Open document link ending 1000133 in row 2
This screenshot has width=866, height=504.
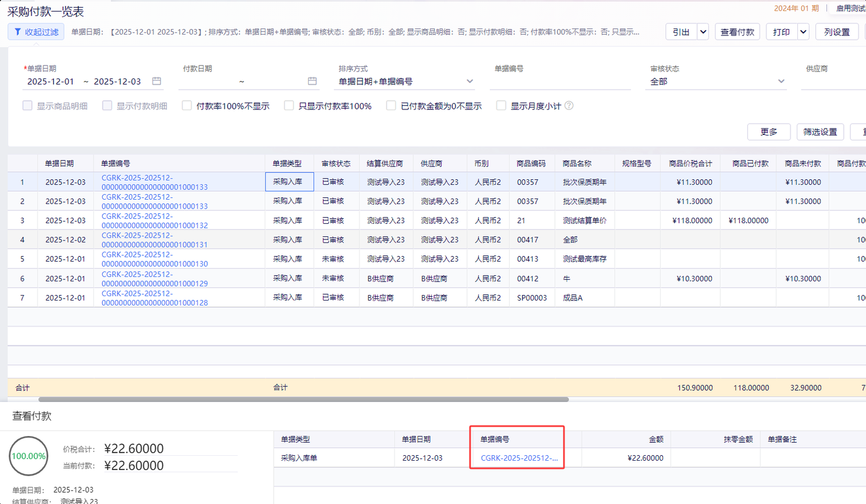pyautogui.click(x=155, y=201)
